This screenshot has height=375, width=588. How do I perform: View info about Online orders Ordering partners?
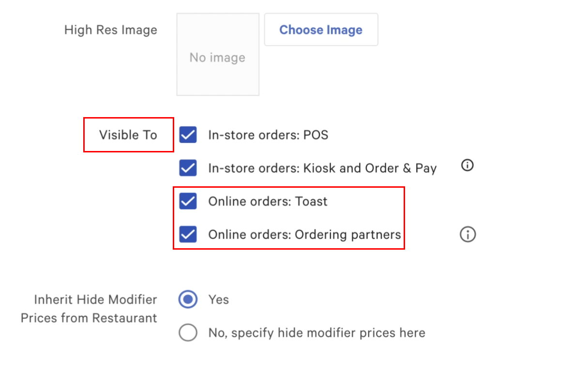click(467, 234)
